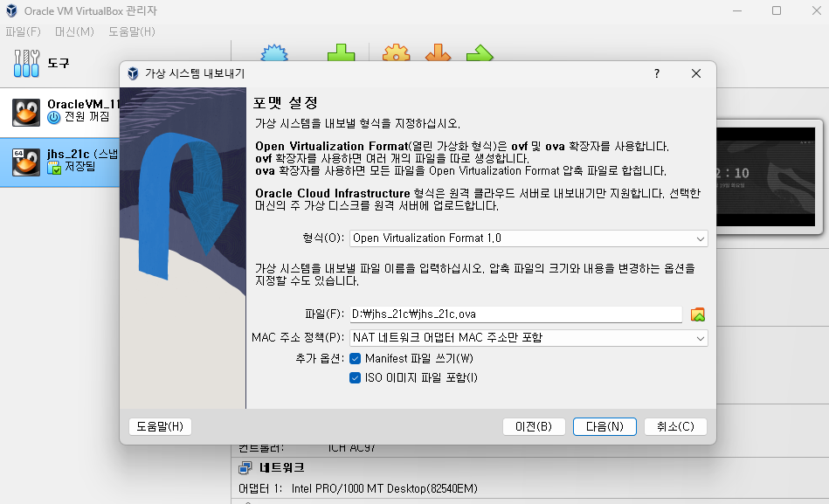
Task: Click the 취소(C) cancel button
Action: click(675, 426)
